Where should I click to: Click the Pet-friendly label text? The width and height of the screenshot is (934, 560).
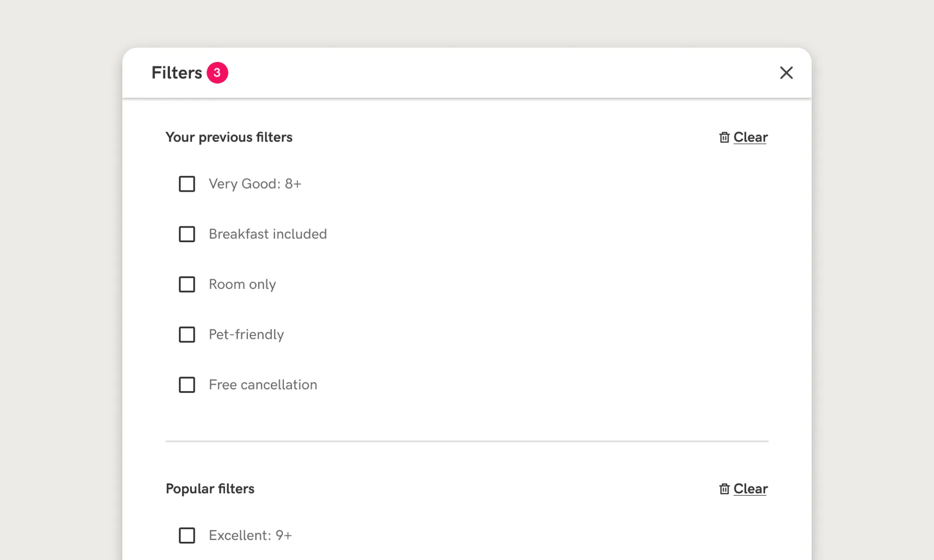[246, 335]
